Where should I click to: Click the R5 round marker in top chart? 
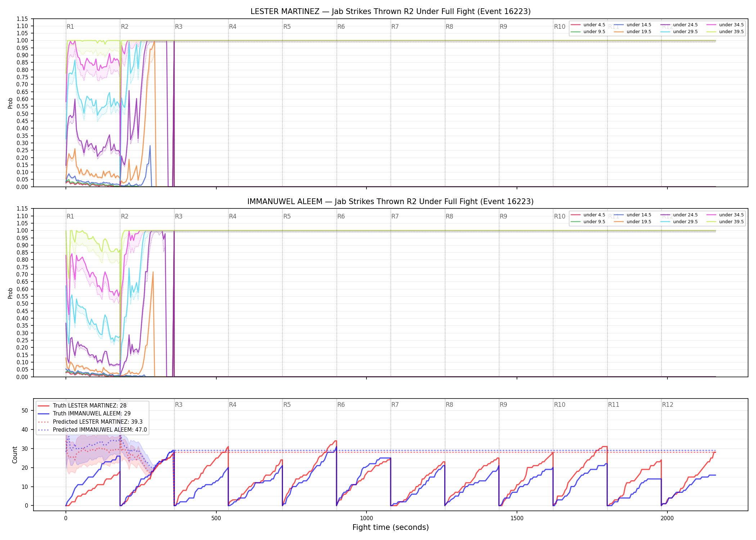click(287, 27)
